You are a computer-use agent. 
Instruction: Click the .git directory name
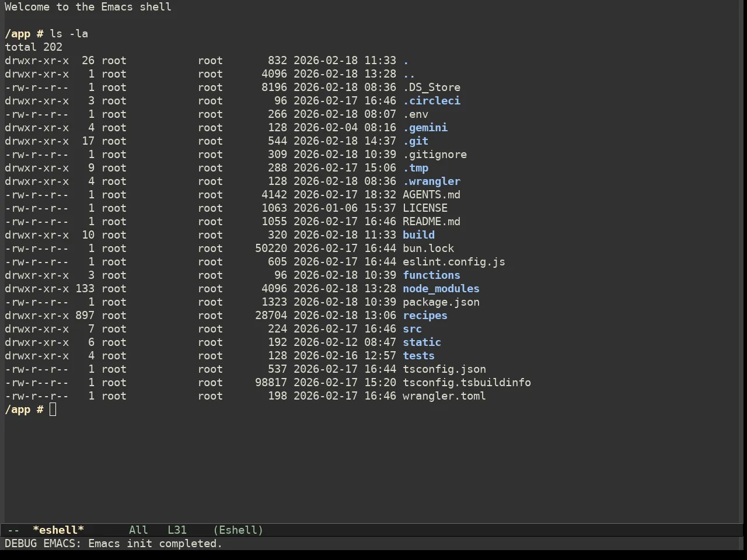click(416, 141)
